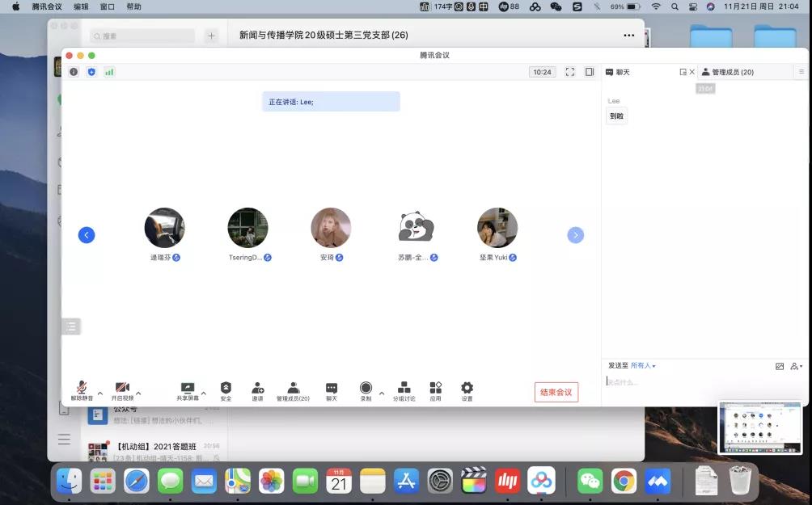Go to previous page of participants

point(87,235)
